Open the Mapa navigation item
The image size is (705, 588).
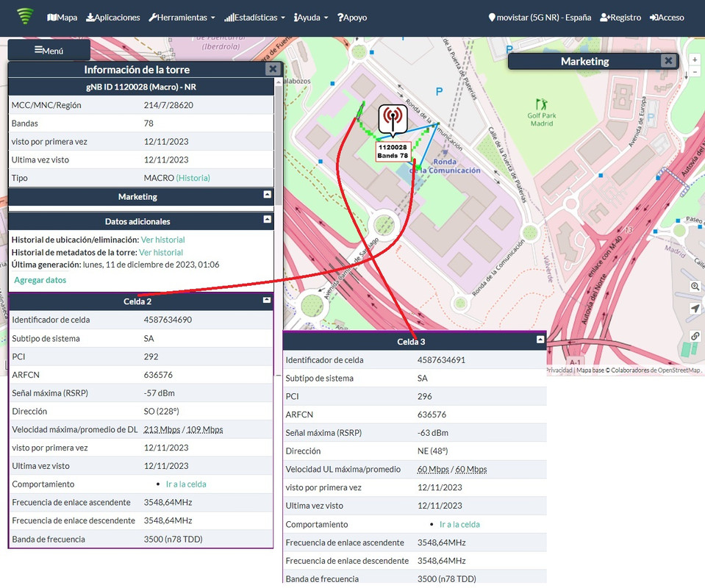[62, 18]
